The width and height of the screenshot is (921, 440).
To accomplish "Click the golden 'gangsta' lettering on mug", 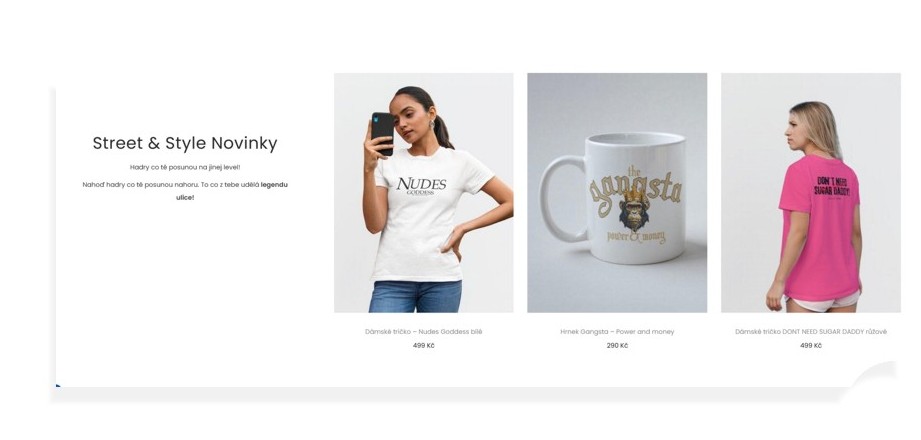I will click(x=636, y=191).
